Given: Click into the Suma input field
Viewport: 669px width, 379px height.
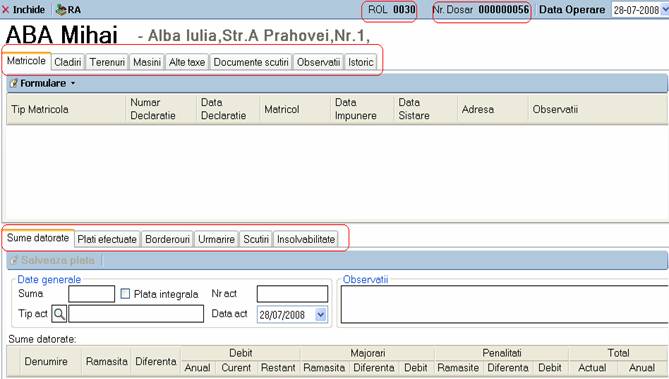Looking at the screenshot, I should (92, 294).
